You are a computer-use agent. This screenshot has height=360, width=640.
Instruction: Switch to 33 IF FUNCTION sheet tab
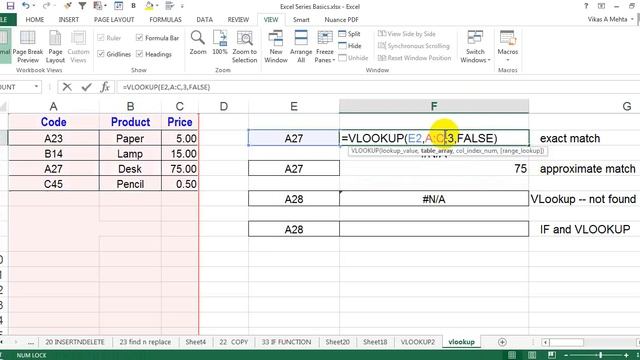286,342
